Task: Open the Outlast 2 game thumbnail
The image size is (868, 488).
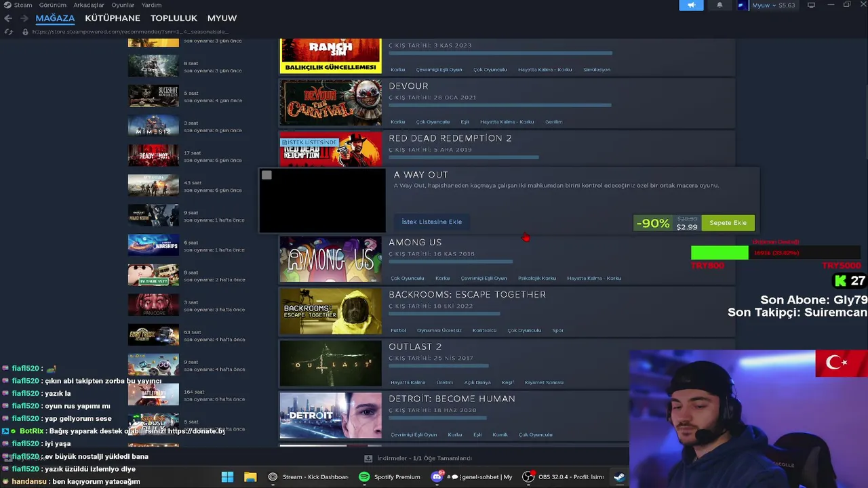Action: click(331, 363)
